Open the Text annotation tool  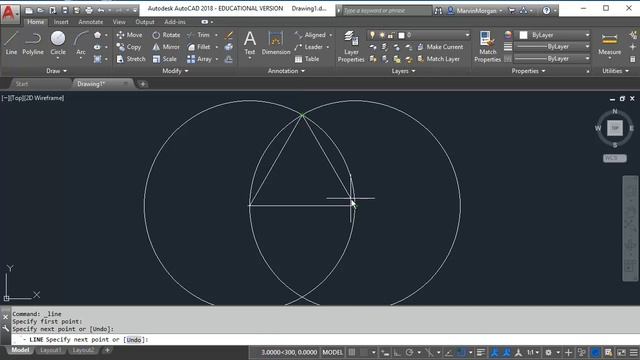[x=250, y=43]
